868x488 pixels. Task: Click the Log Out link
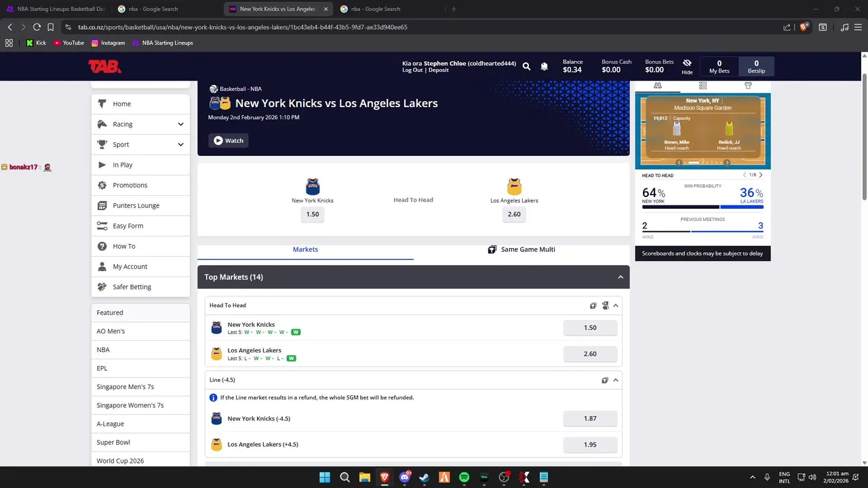[412, 70]
